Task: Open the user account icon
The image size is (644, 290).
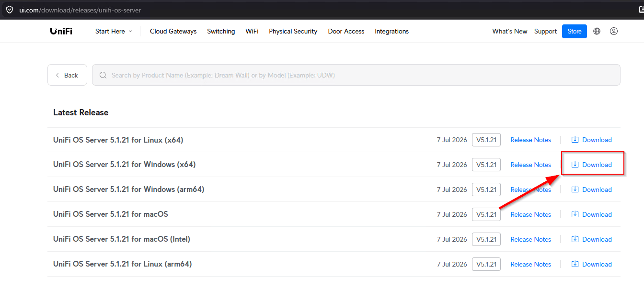Action: (614, 31)
